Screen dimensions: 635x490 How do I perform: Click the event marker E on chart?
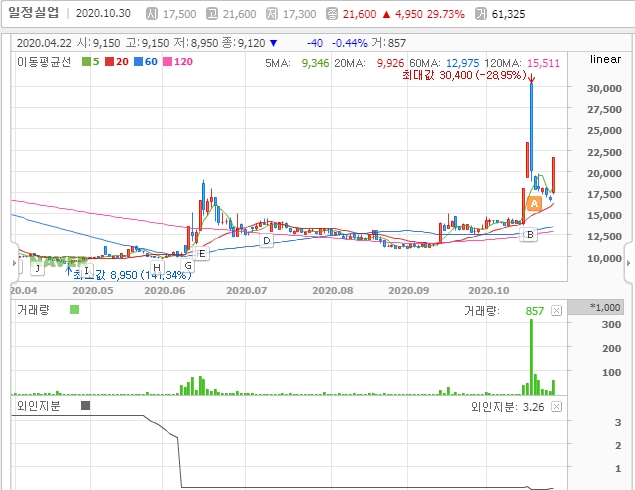coord(202,254)
